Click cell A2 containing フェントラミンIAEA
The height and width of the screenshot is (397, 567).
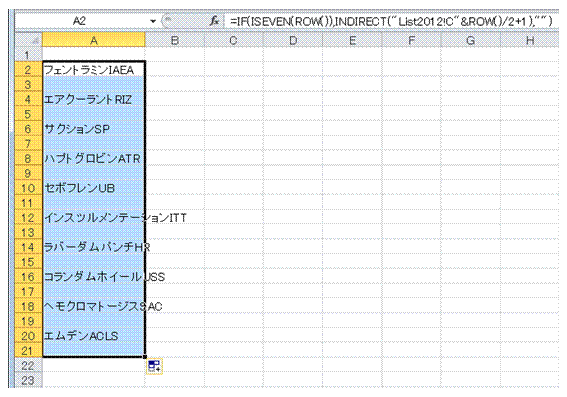[x=94, y=70]
